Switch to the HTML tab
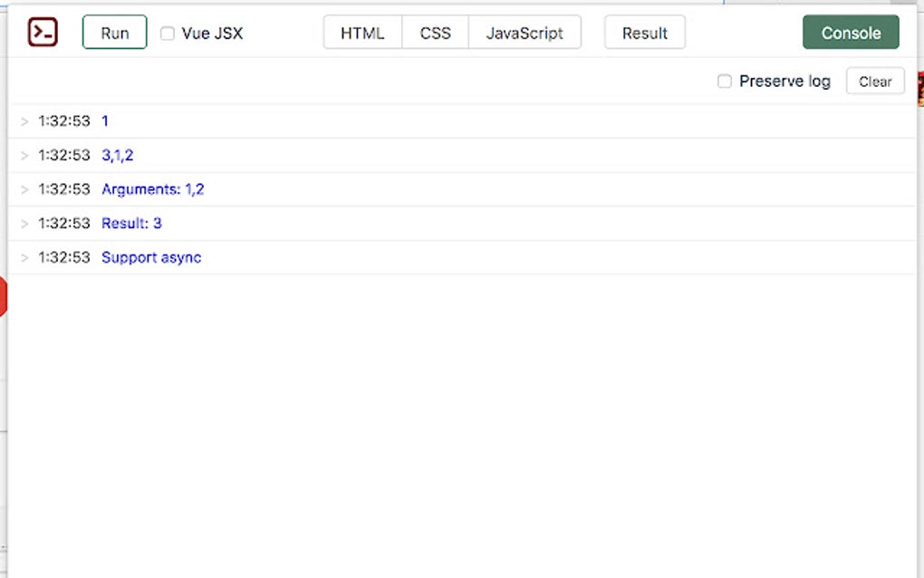Image resolution: width=924 pixels, height=578 pixels. 362,33
